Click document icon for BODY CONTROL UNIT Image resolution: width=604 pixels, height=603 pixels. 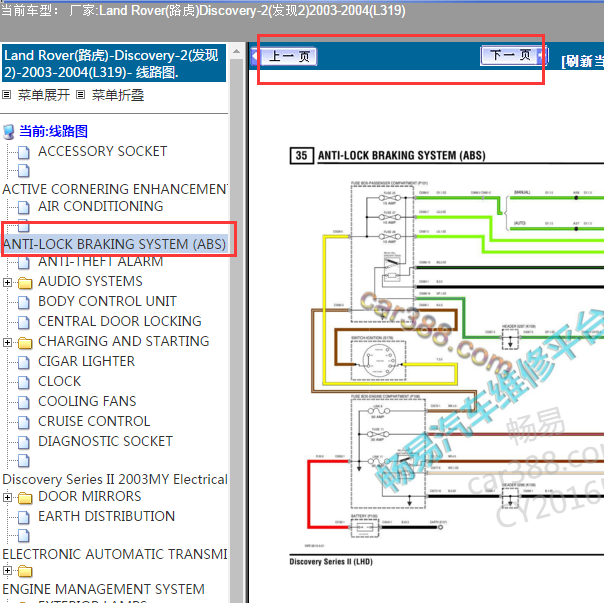click(x=23, y=302)
